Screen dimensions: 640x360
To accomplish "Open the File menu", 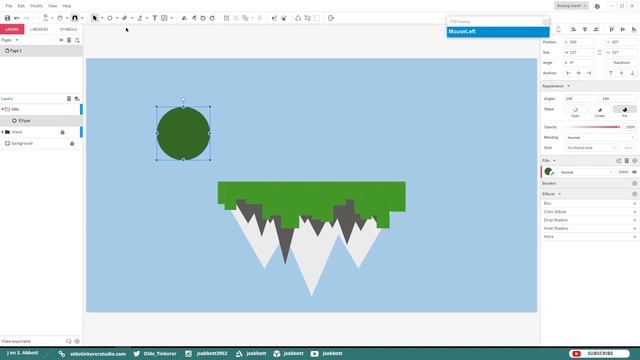I will point(9,6).
